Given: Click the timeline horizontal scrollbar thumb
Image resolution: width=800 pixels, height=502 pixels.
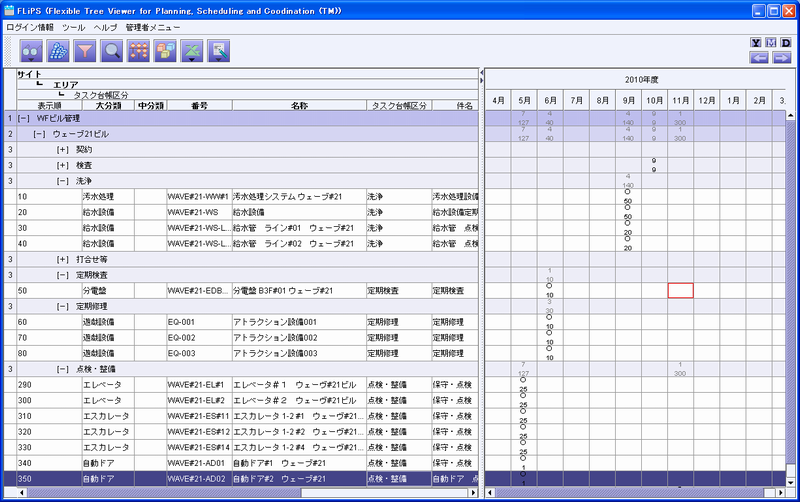Looking at the screenshot, I should point(629,493).
